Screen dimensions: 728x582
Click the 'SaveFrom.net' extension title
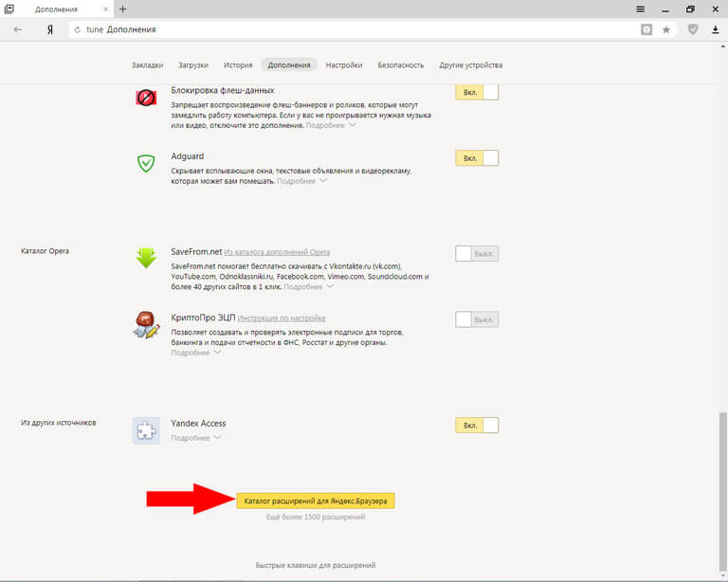[x=196, y=251]
